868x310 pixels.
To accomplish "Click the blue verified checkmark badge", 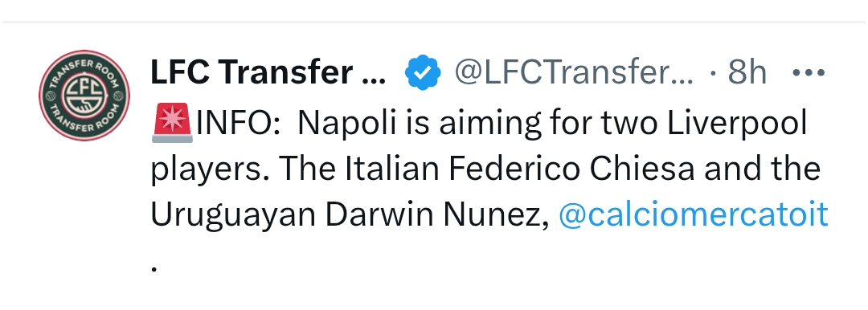I will click(x=423, y=72).
